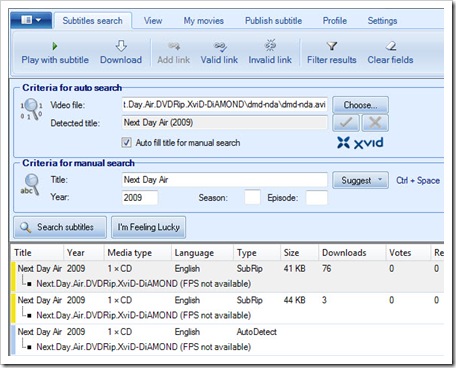
Task: Select the release entry under the 44 KB result
Action: coord(143,315)
